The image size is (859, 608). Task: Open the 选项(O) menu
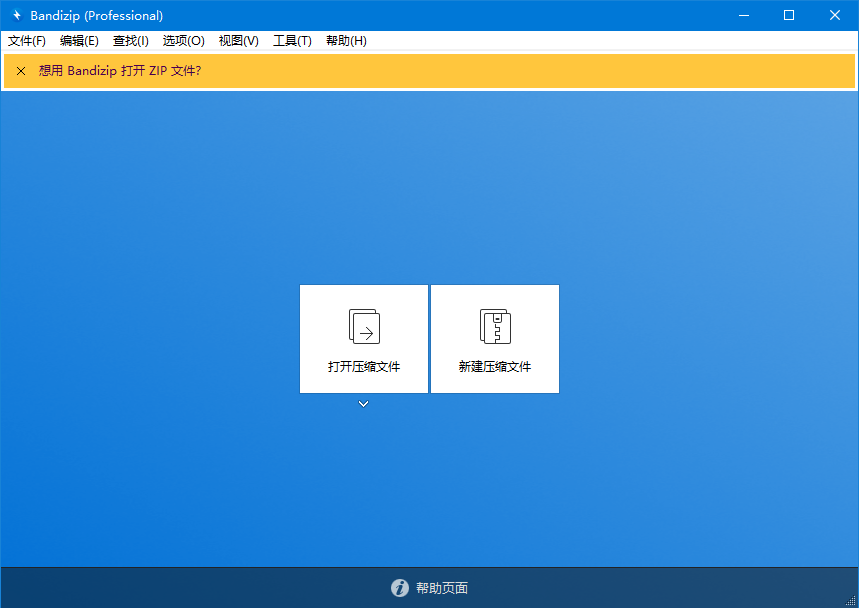point(183,41)
